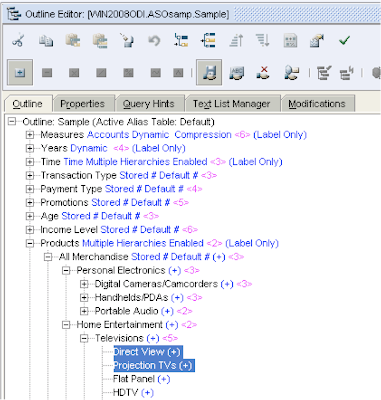Click the person icon after red X
Viewport: 381px width, 400px height.
pos(291,73)
